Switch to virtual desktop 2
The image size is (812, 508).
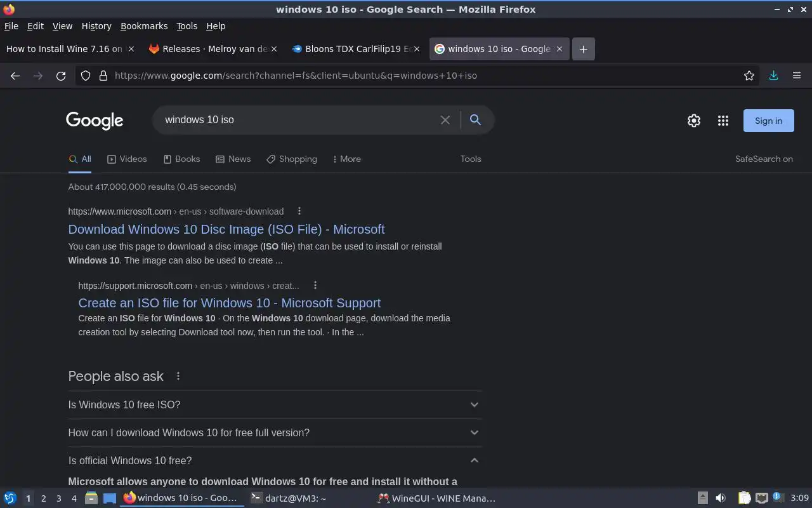[43, 498]
